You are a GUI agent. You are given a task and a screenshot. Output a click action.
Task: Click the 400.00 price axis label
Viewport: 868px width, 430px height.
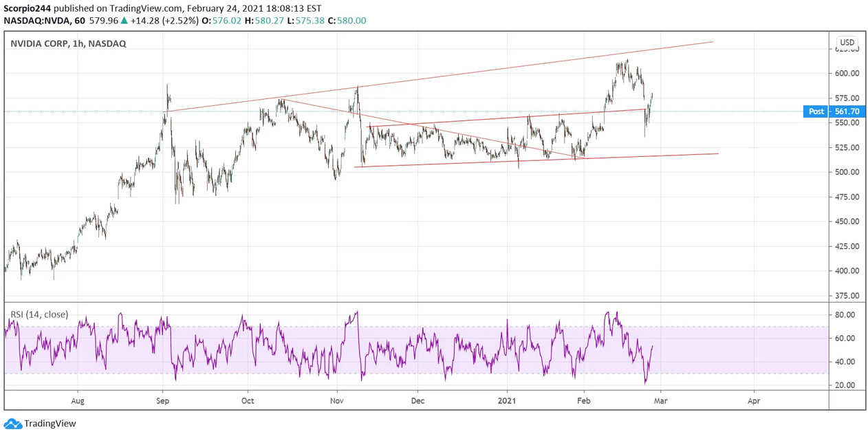(x=845, y=271)
